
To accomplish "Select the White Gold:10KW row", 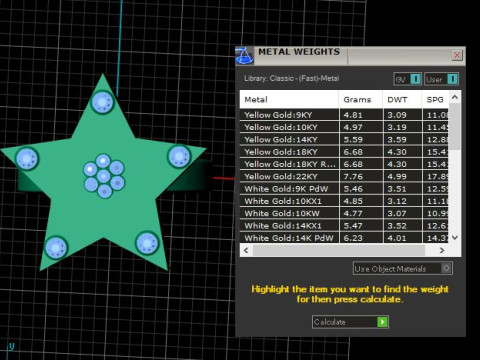I will (344, 214).
